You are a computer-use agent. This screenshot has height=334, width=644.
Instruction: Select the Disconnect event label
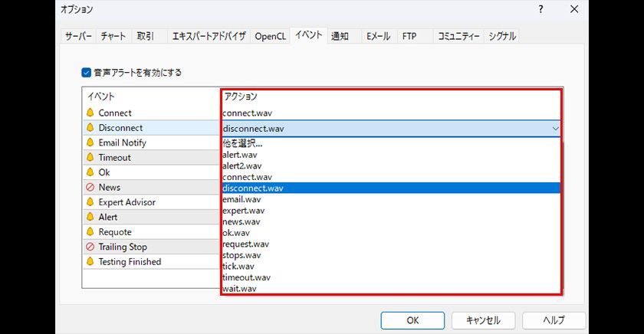click(x=120, y=128)
